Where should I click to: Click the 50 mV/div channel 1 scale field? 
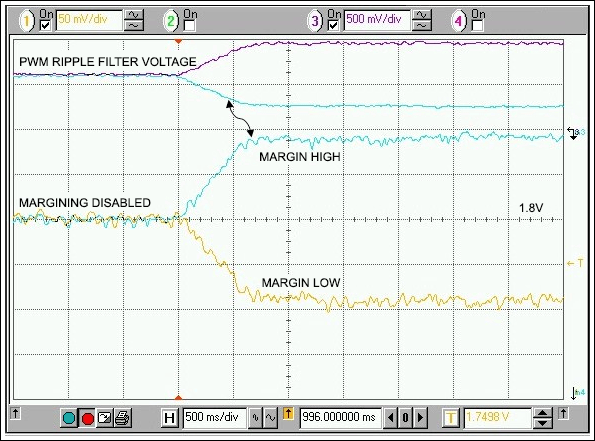(x=89, y=20)
